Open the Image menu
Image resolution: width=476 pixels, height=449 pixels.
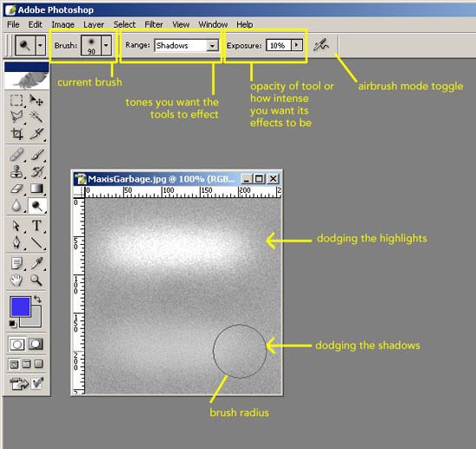(x=63, y=24)
